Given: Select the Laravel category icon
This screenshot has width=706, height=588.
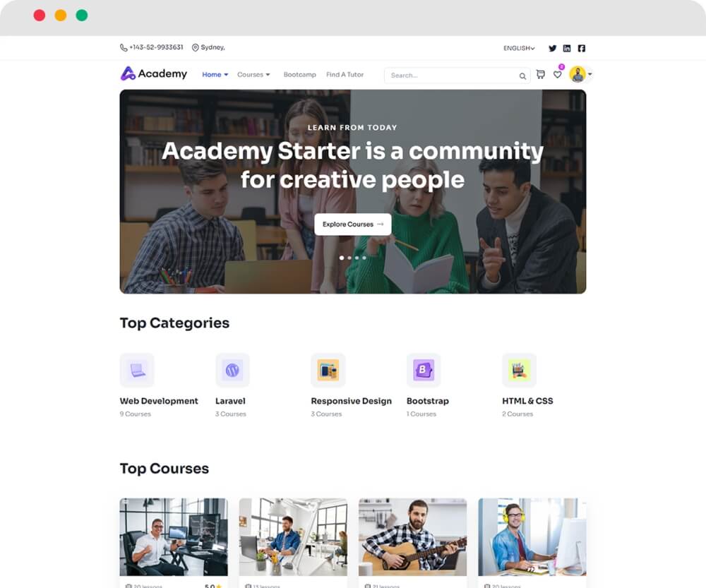Looking at the screenshot, I should 232,370.
